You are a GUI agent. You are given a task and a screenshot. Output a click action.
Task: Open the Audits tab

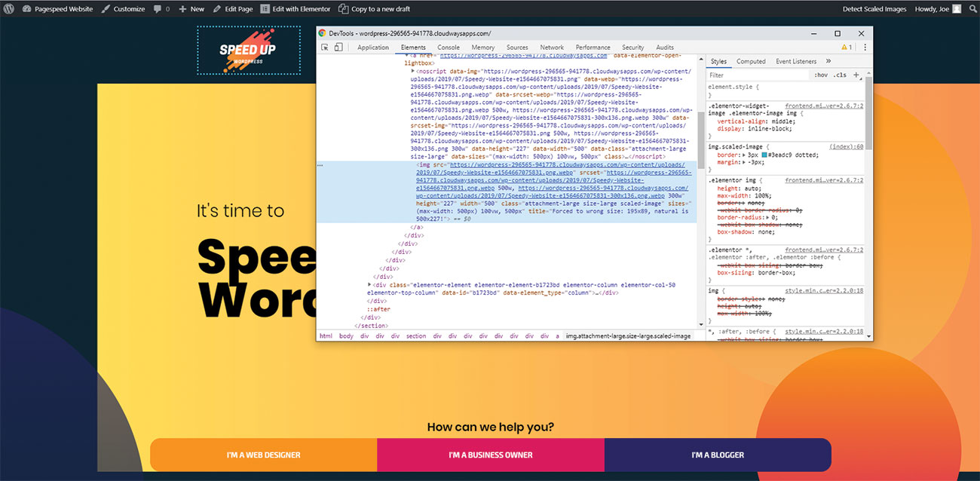point(665,47)
